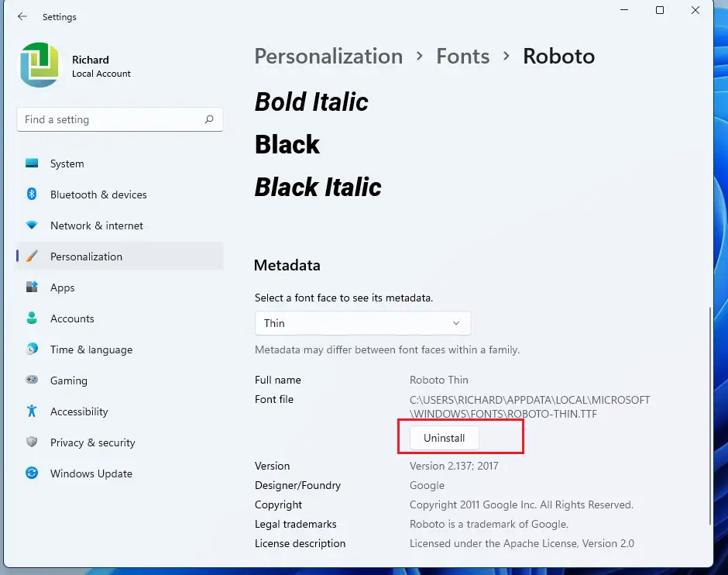Click the Bluetooth icon in sidebar
The image size is (728, 575).
point(32,194)
